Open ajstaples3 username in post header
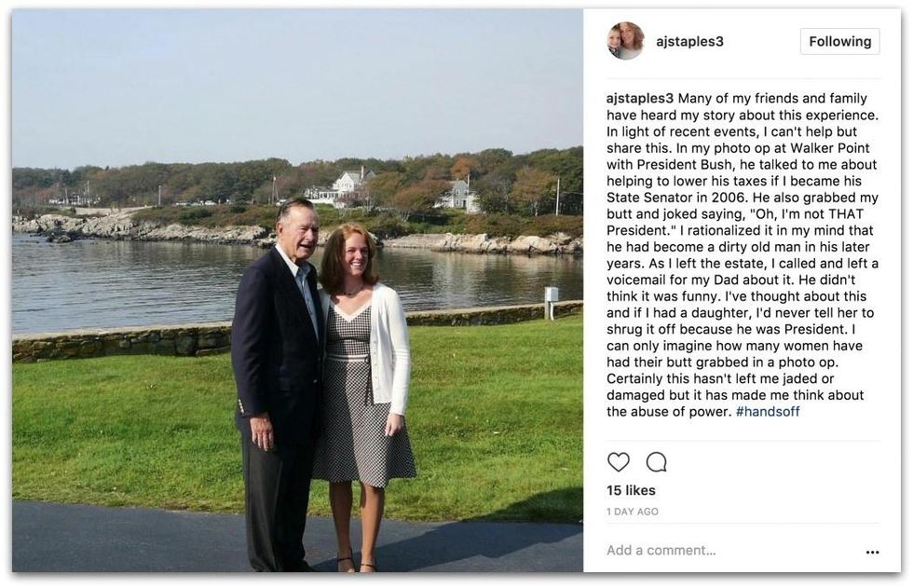The height and width of the screenshot is (588, 913). pos(689,42)
